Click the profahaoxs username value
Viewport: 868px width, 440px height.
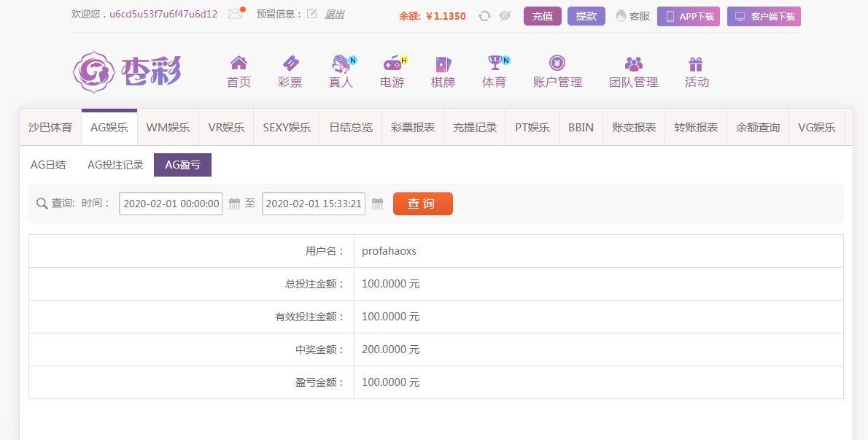(390, 251)
